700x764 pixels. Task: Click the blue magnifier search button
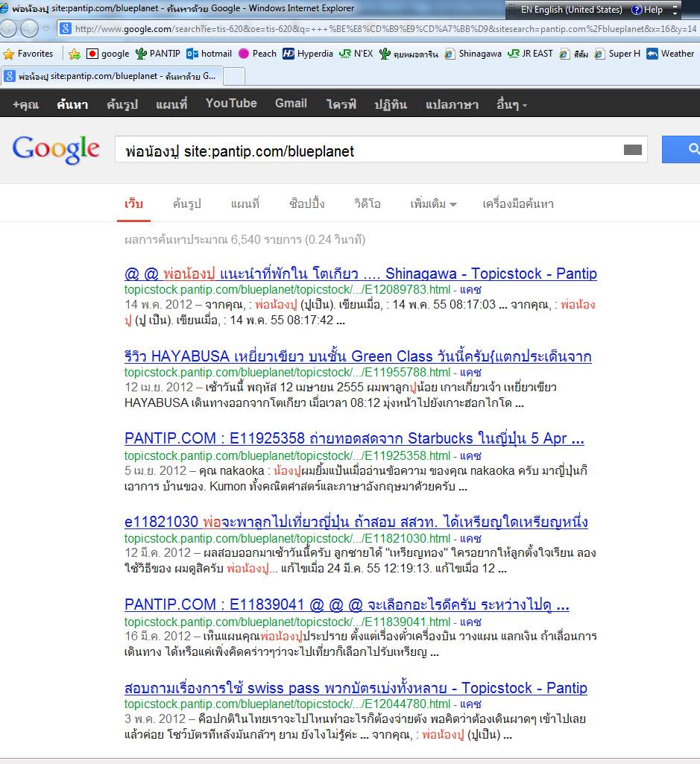tap(681, 149)
